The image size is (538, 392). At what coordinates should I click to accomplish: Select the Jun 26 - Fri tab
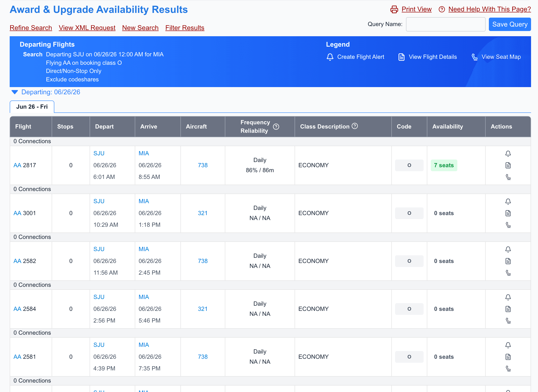(32, 107)
